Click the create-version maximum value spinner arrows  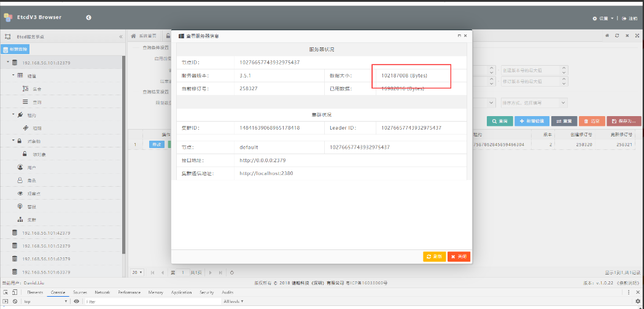(x=564, y=70)
